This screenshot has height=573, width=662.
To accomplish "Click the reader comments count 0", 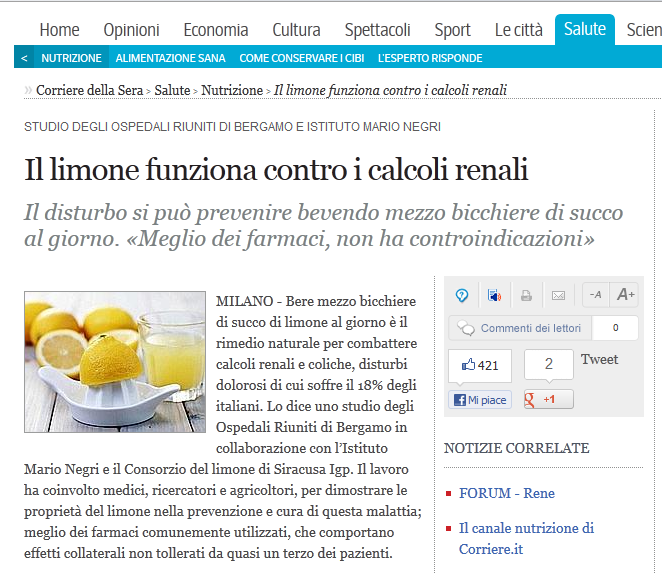I will pyautogui.click(x=615, y=328).
